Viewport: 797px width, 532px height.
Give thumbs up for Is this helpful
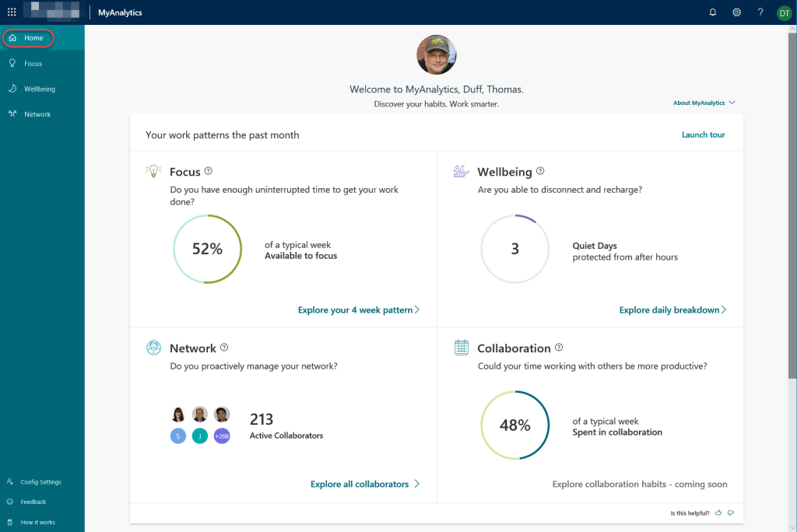(718, 513)
